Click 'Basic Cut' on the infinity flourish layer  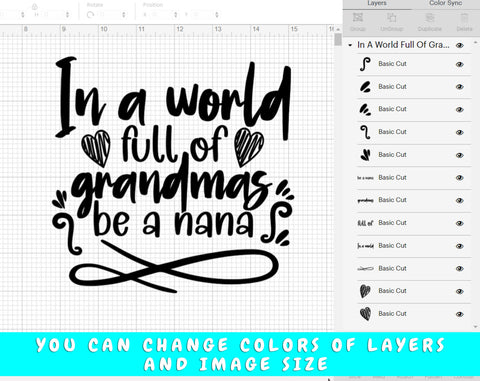[x=392, y=268]
